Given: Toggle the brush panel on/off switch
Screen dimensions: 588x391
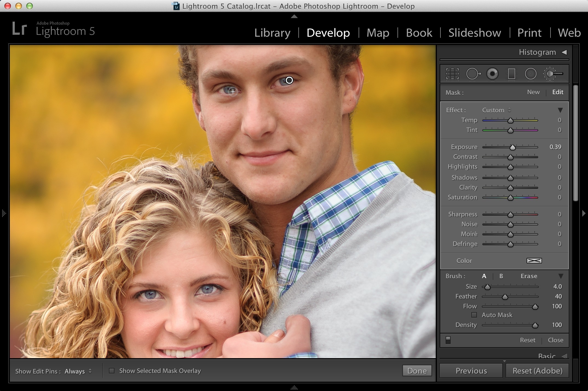Looking at the screenshot, I should coord(448,340).
